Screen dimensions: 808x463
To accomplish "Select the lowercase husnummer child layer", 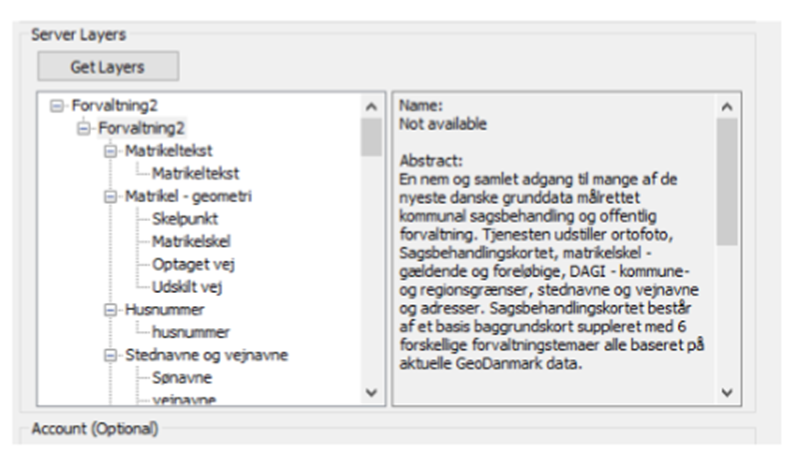I will [191, 333].
